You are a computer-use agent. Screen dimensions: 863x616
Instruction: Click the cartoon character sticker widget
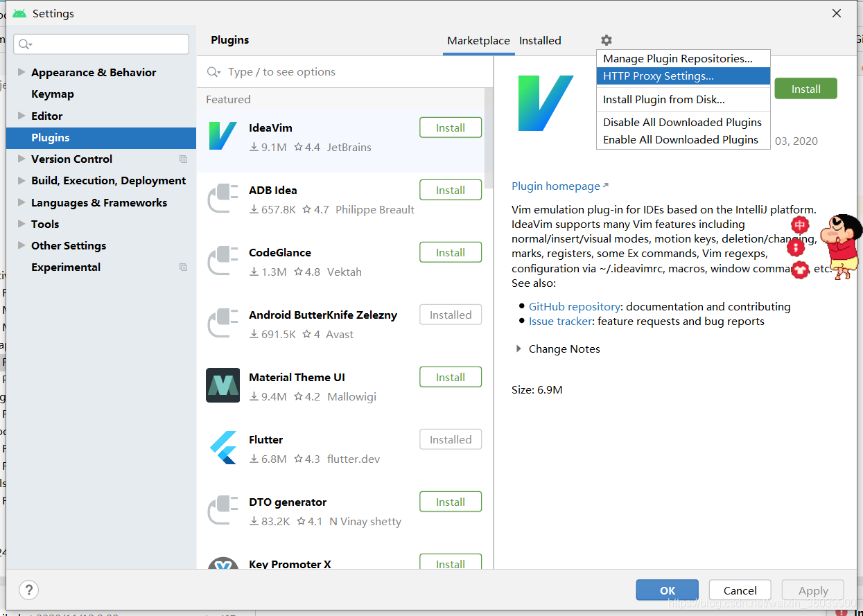[840, 247]
